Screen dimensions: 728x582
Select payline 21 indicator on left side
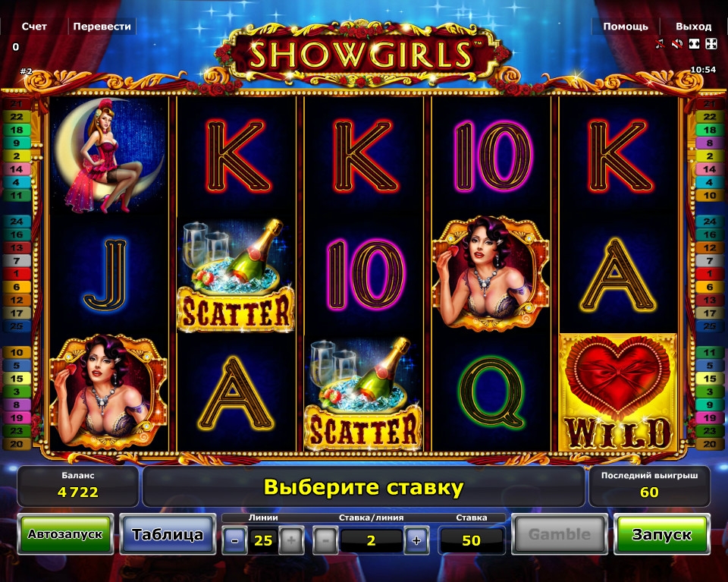pos(17,104)
